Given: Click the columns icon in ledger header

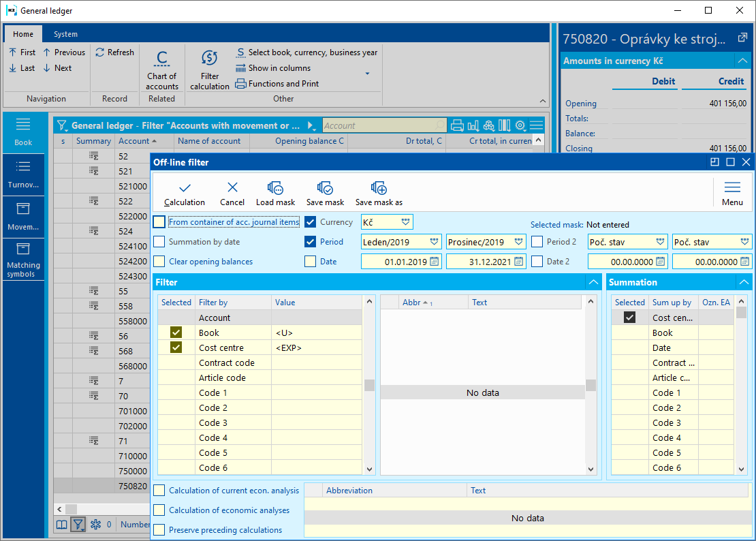Looking at the screenshot, I should [504, 126].
